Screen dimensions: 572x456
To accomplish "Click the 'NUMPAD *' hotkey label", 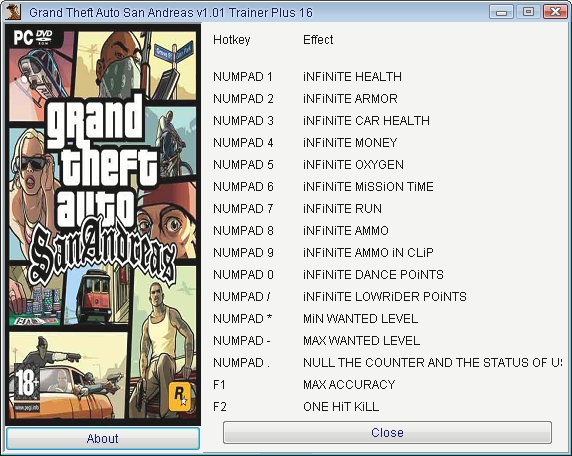I will coord(243,318).
